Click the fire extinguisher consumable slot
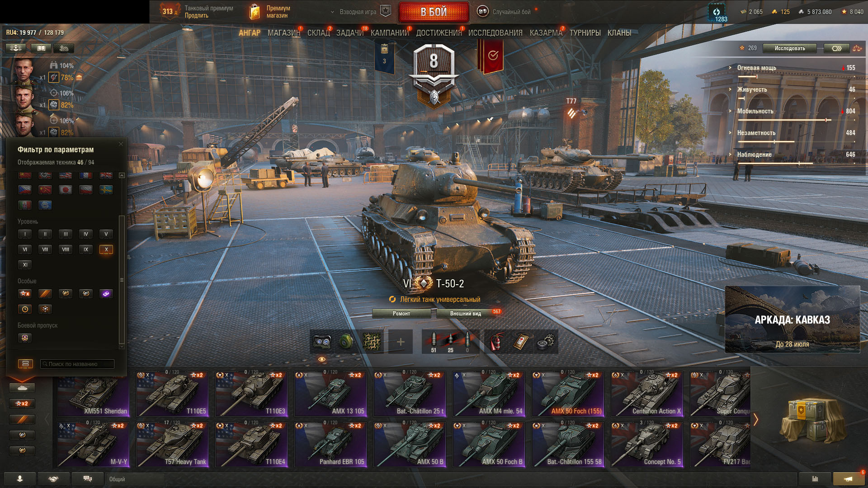Viewport: 868px width, 488px height. click(496, 342)
